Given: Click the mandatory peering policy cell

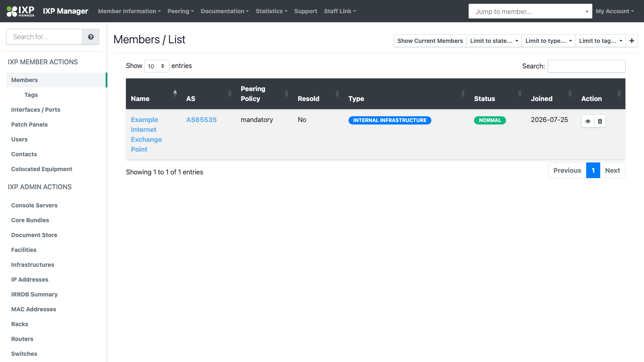Looking at the screenshot, I should point(257,120).
